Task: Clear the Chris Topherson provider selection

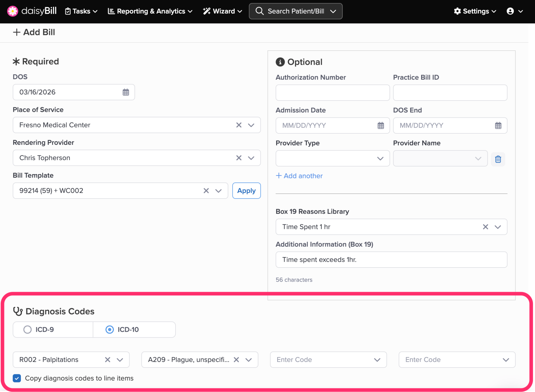Action: [239, 158]
